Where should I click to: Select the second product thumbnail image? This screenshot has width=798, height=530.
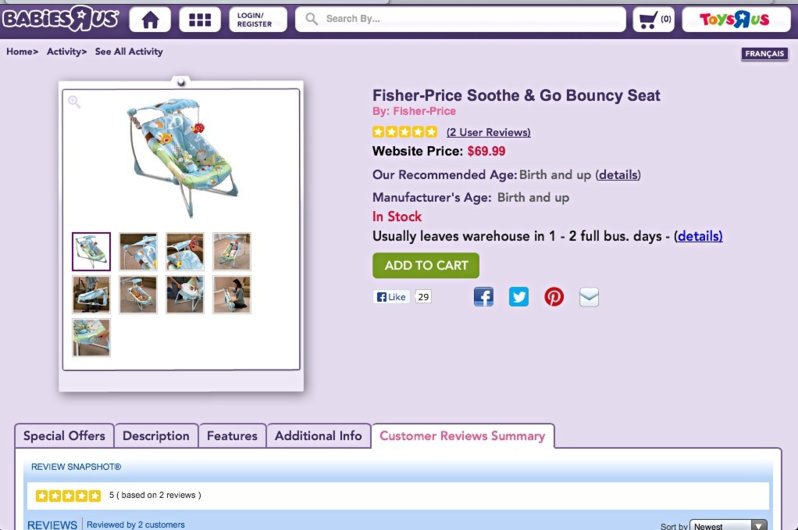138,252
